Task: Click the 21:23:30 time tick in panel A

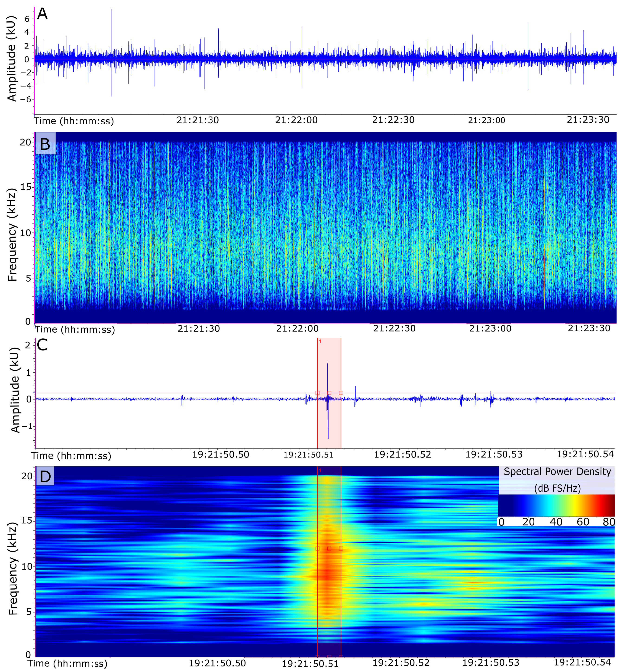Action: click(588, 120)
